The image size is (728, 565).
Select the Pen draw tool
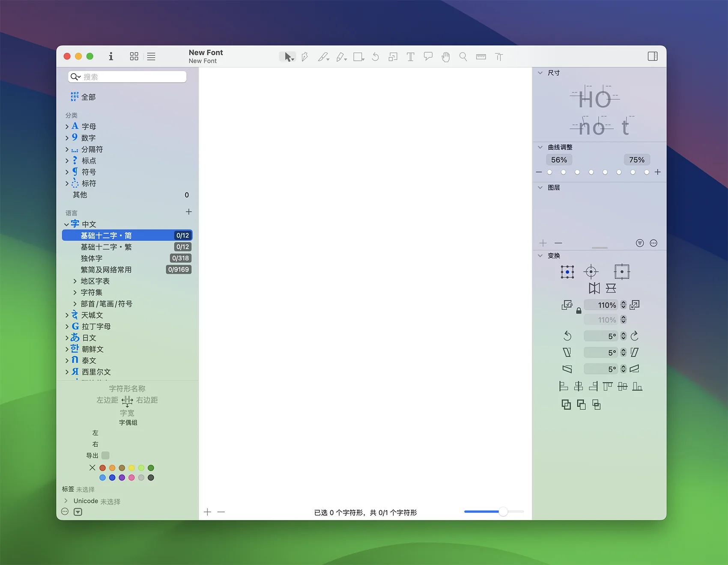tap(305, 56)
